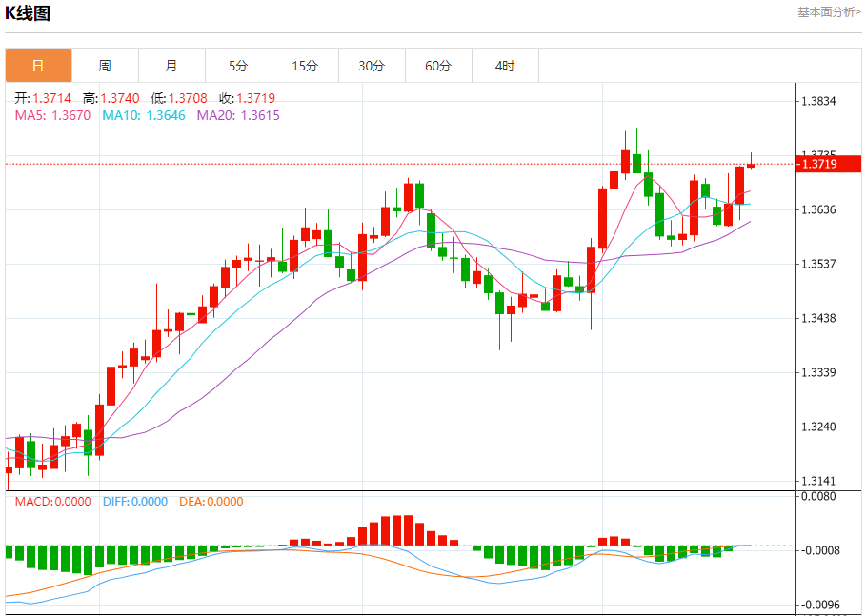Screen dimensions: 866x616
Task: Click the DIFF indicator value label
Action: point(133,502)
